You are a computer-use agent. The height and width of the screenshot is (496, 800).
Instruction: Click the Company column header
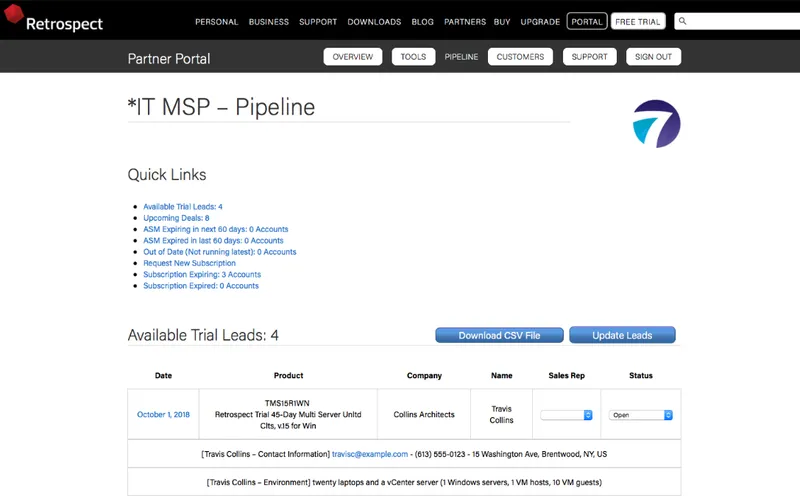point(424,376)
